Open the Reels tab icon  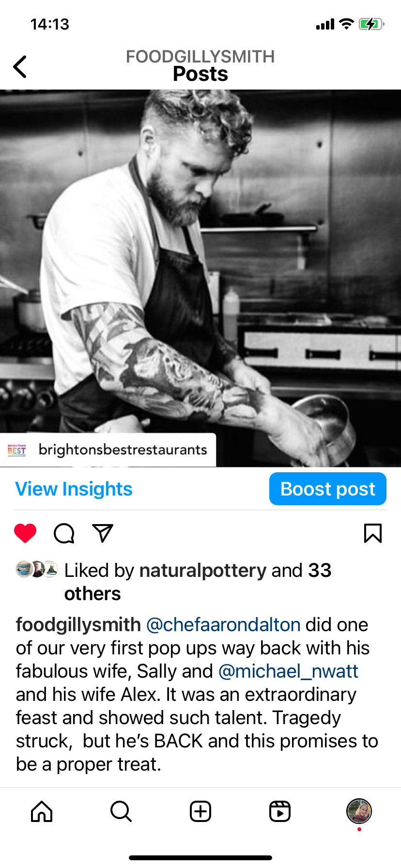280,811
